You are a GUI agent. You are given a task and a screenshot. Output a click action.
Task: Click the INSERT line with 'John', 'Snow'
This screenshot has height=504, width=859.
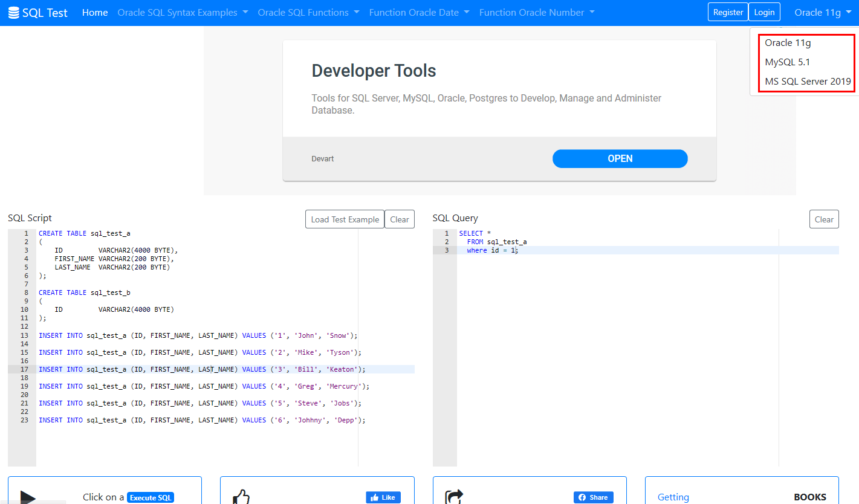pos(198,335)
